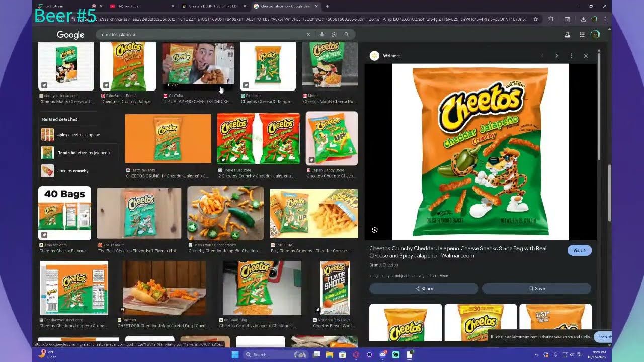Screen dimensions: 644x362
Task: Open the Chrome three-dot menu
Action: coord(605,19)
